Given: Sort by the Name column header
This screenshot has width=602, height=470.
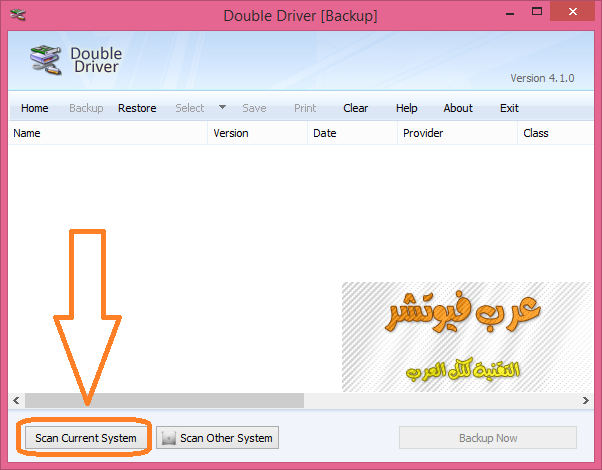Looking at the screenshot, I should [x=108, y=133].
